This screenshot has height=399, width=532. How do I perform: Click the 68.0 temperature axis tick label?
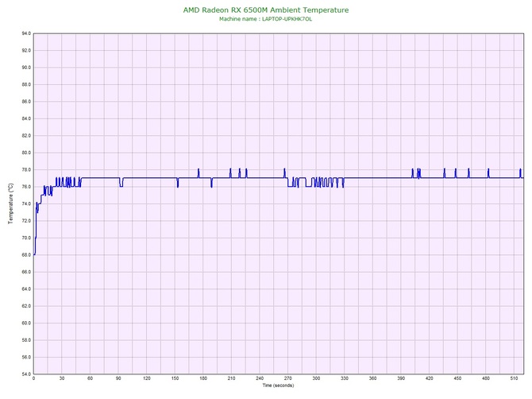pyautogui.click(x=26, y=254)
